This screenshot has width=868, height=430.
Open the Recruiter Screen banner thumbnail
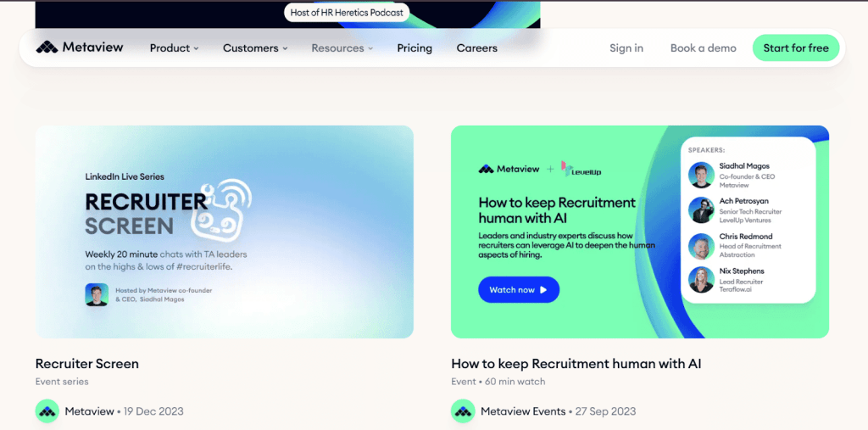coord(225,232)
